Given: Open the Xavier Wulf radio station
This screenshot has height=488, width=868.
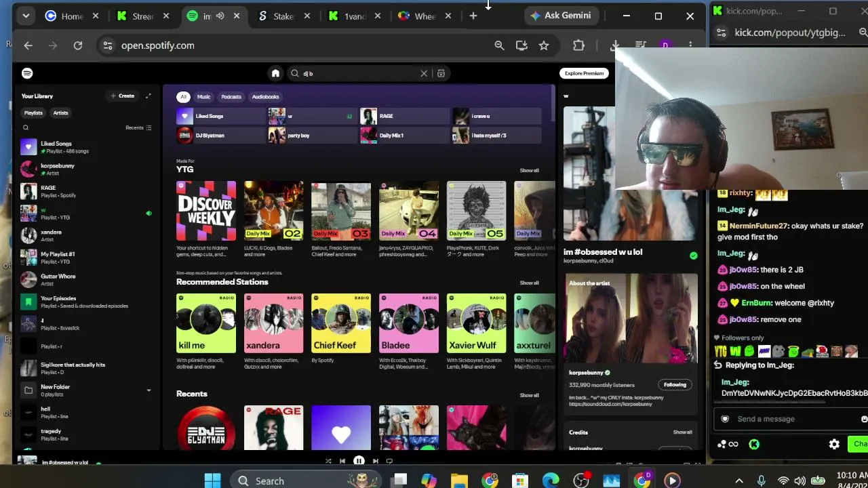Looking at the screenshot, I should click(x=476, y=323).
